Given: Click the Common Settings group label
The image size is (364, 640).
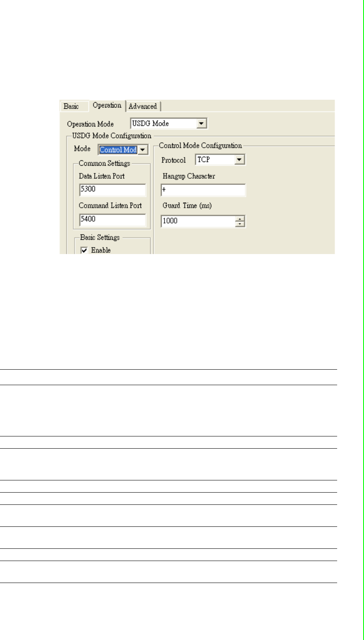Looking at the screenshot, I should [105, 163].
